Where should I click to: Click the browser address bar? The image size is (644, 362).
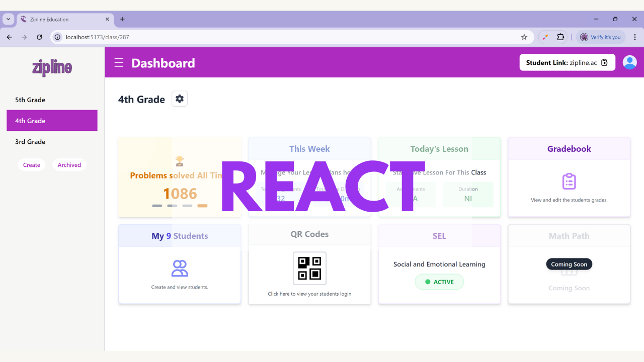point(287,37)
